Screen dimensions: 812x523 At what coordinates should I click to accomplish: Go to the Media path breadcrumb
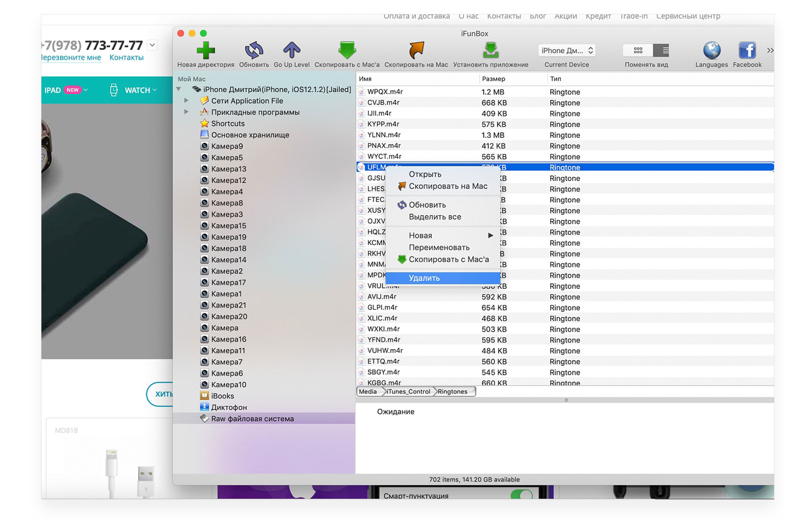coord(368,392)
